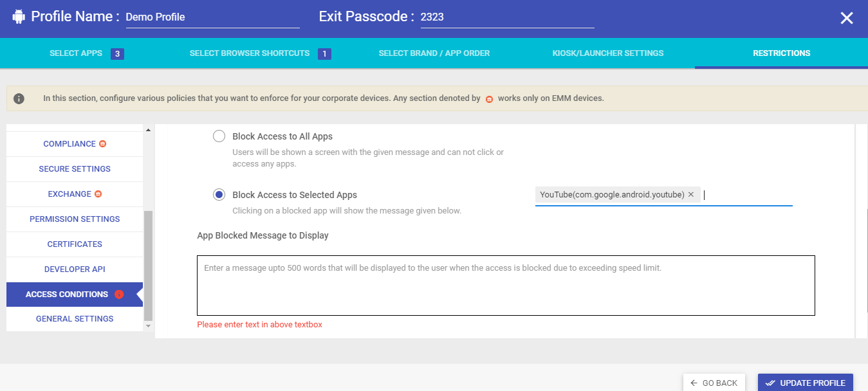Open the SELECT BRAND / APP ORDER tab
The height and width of the screenshot is (391, 868).
[434, 53]
